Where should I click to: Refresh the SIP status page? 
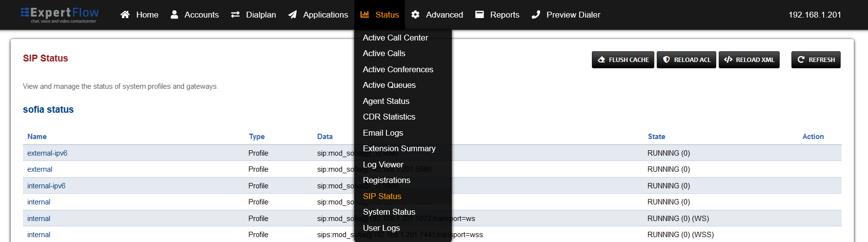point(815,60)
